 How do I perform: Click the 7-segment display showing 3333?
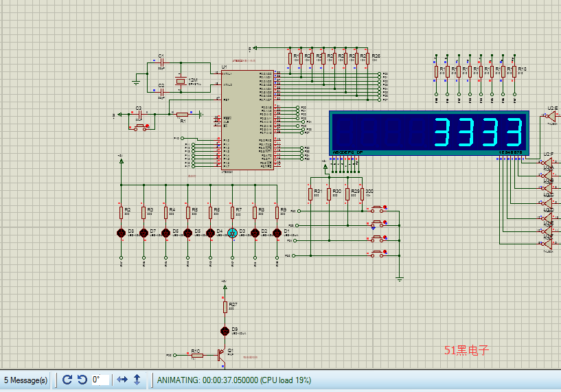(x=429, y=132)
